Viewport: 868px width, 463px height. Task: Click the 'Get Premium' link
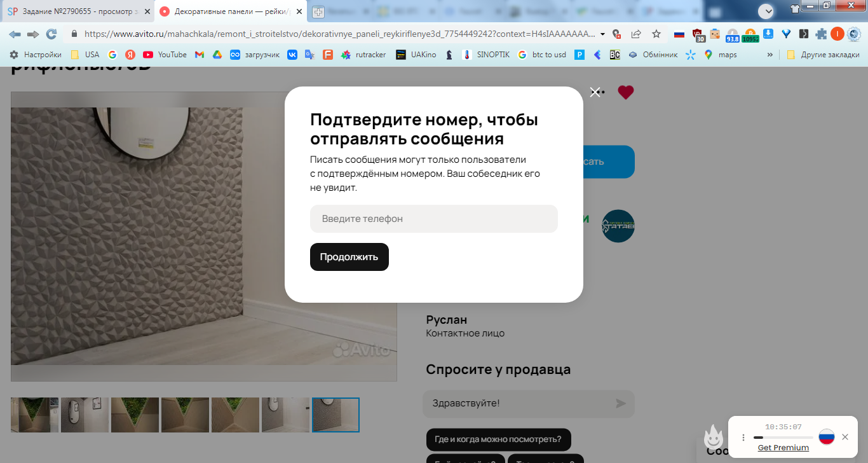pyautogui.click(x=783, y=448)
